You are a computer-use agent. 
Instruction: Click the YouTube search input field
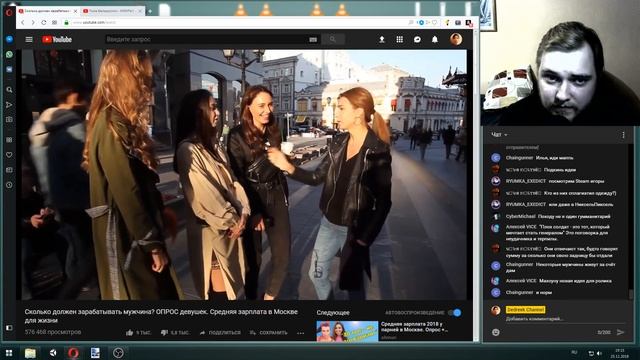pos(206,39)
